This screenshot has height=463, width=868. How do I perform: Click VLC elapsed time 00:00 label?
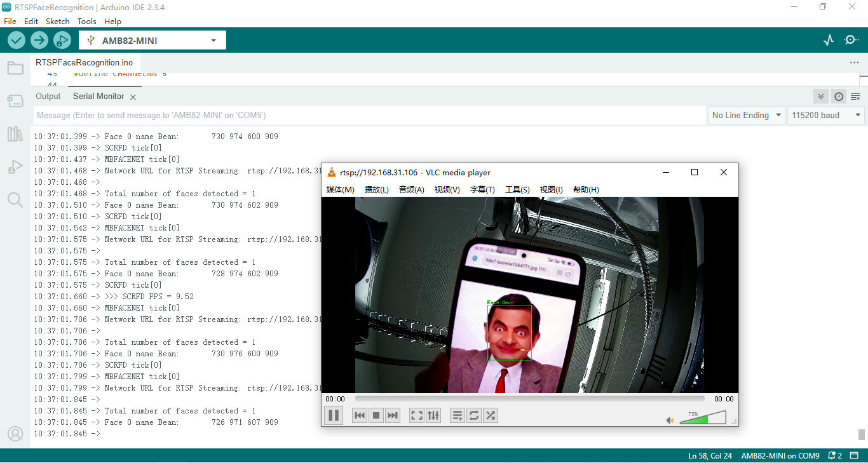pos(335,399)
